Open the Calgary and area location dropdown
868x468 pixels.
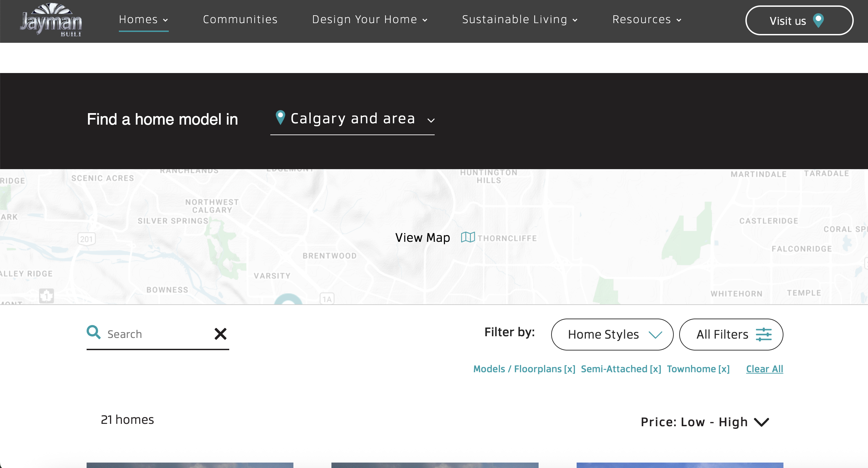[x=352, y=119]
